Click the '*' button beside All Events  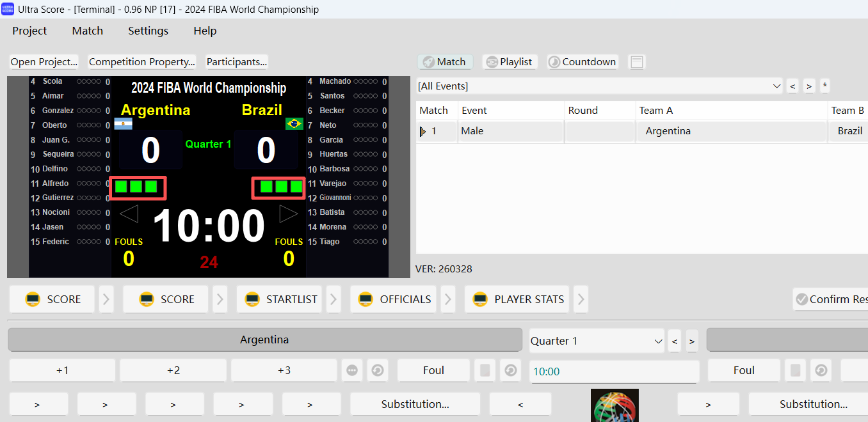[x=824, y=86]
